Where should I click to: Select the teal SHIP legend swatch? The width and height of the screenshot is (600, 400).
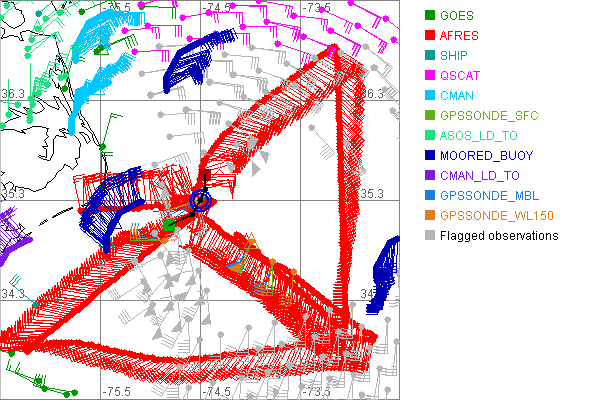point(430,56)
